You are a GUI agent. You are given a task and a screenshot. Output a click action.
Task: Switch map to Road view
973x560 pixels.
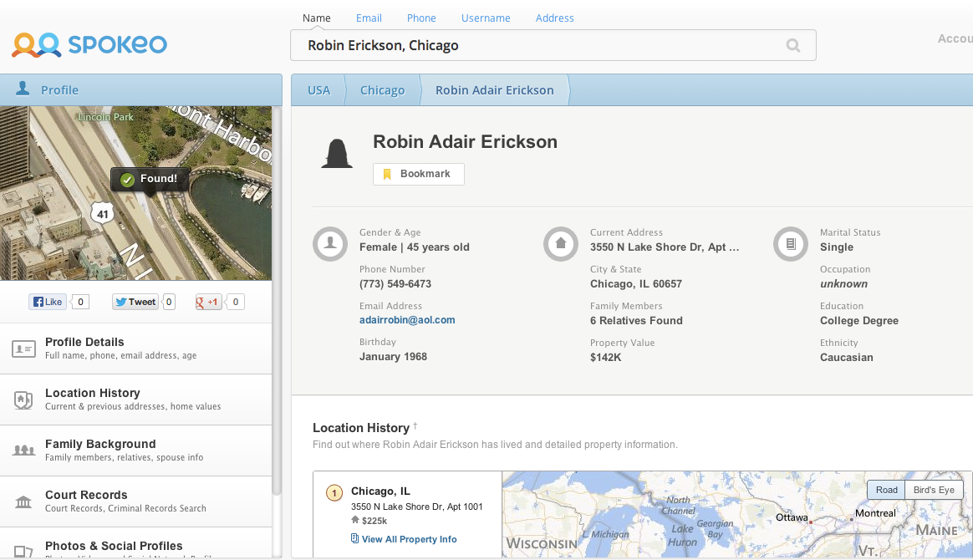pos(886,490)
